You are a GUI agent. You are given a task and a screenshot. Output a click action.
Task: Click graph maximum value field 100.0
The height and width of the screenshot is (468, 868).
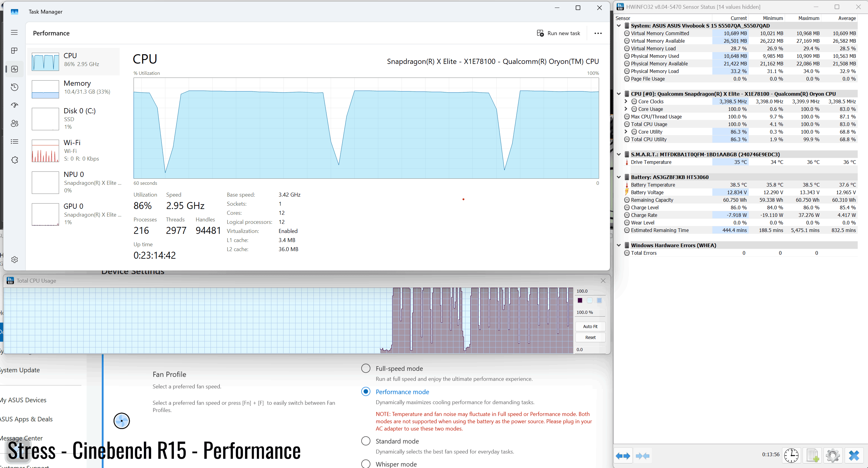(x=590, y=291)
